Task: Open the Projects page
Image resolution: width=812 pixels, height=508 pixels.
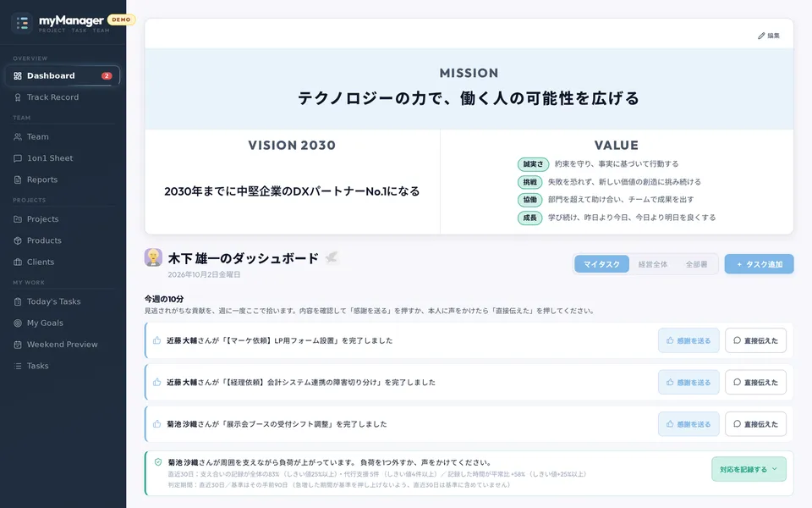Action: [x=63, y=218]
